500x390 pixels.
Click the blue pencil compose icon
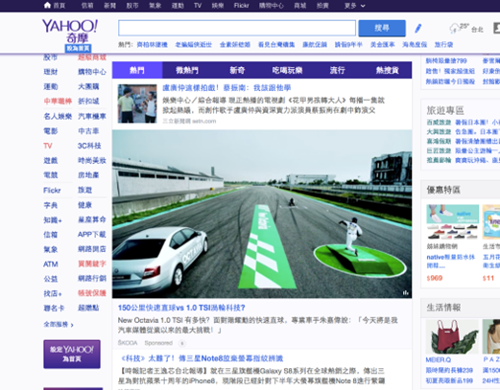[x=418, y=28]
